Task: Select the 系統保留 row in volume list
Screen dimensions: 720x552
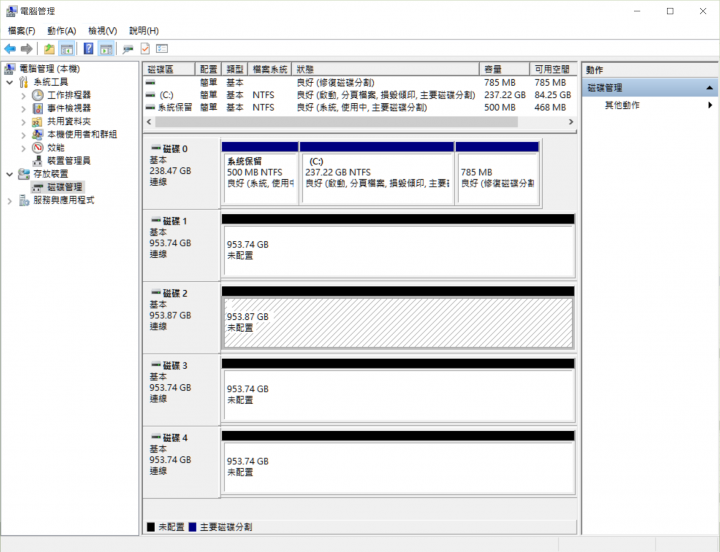Action: pos(360,107)
